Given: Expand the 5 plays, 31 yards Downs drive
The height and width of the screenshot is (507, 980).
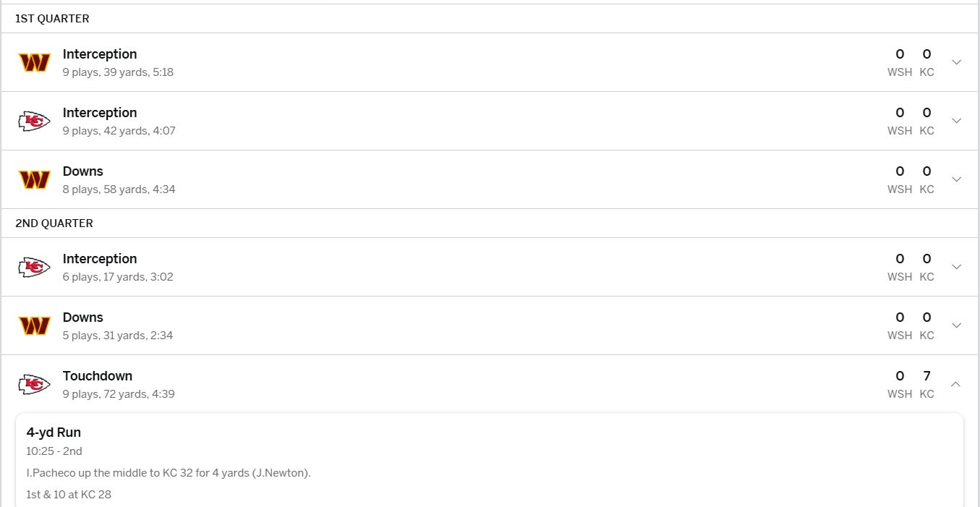Looking at the screenshot, I should [x=956, y=326].
